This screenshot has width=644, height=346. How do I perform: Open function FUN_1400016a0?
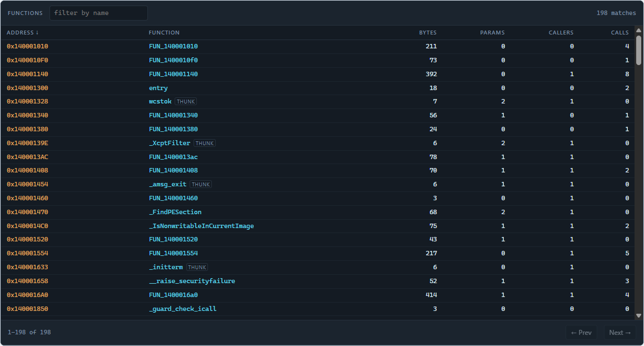point(173,295)
